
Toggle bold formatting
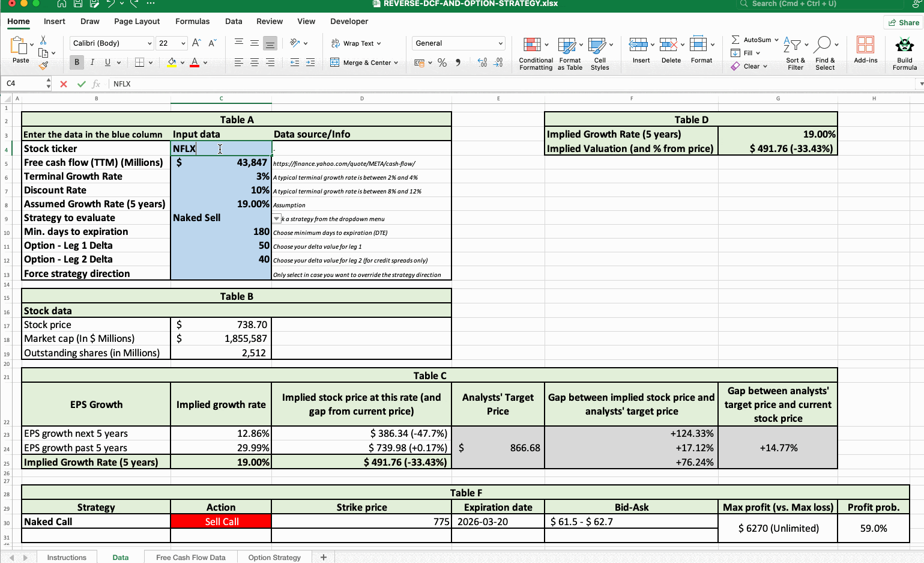point(76,62)
